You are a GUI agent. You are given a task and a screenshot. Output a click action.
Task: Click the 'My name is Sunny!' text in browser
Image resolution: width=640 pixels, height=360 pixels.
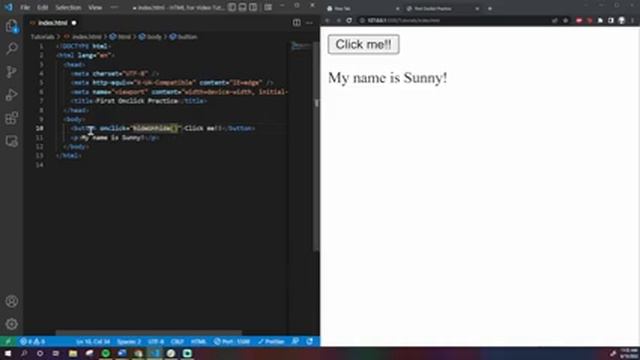click(387, 78)
